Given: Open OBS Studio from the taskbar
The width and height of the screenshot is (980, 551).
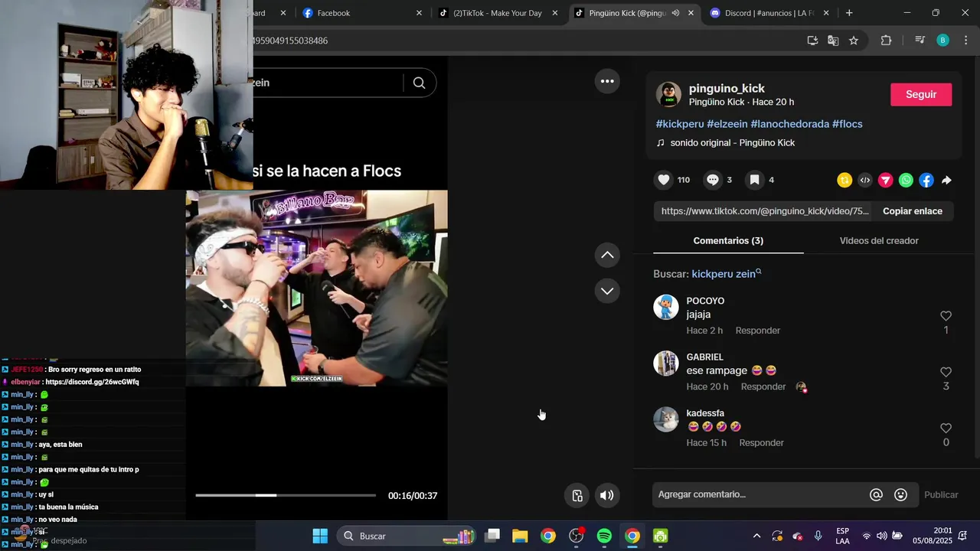Looking at the screenshot, I should 577,536.
